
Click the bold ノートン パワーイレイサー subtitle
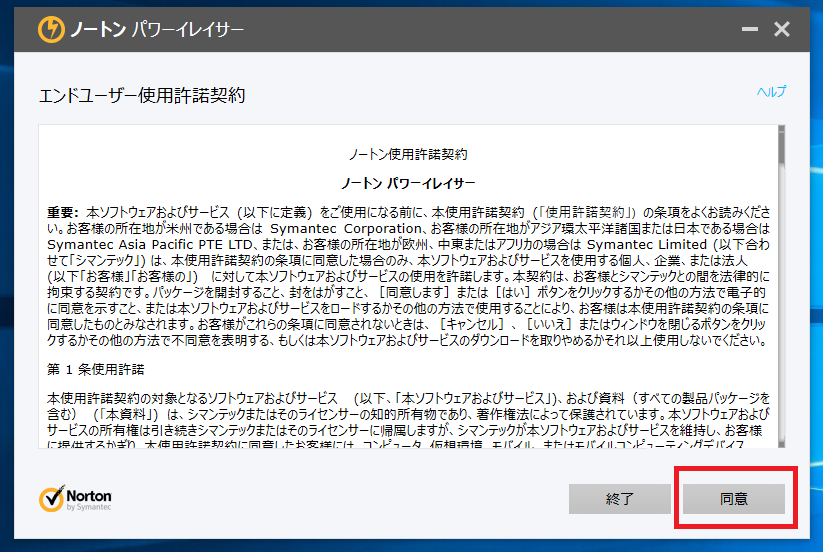tap(408, 183)
